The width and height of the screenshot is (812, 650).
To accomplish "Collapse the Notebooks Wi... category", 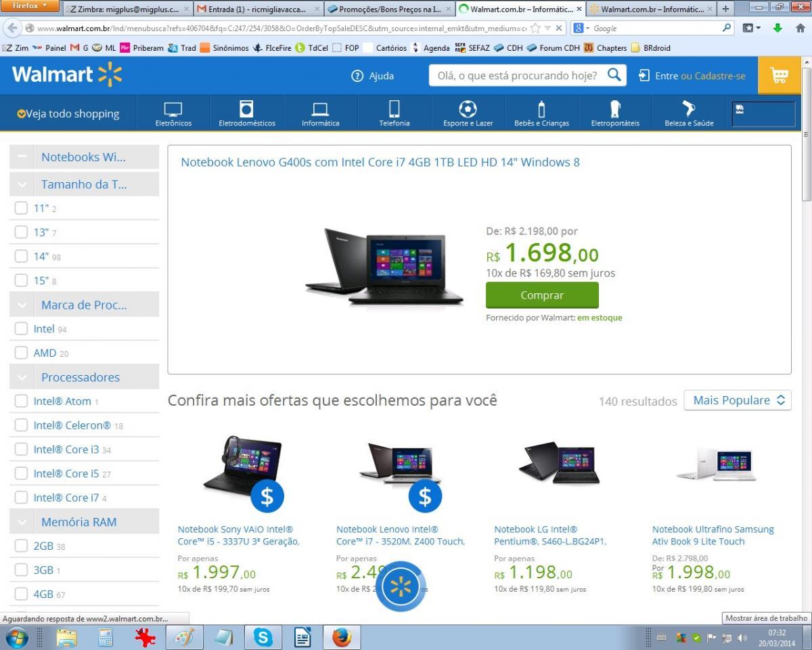I will coord(22,157).
